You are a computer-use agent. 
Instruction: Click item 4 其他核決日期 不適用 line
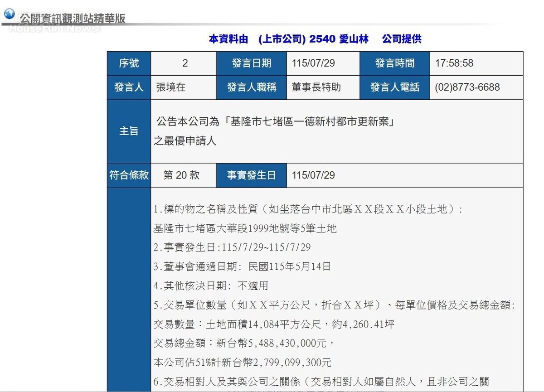[x=211, y=286]
